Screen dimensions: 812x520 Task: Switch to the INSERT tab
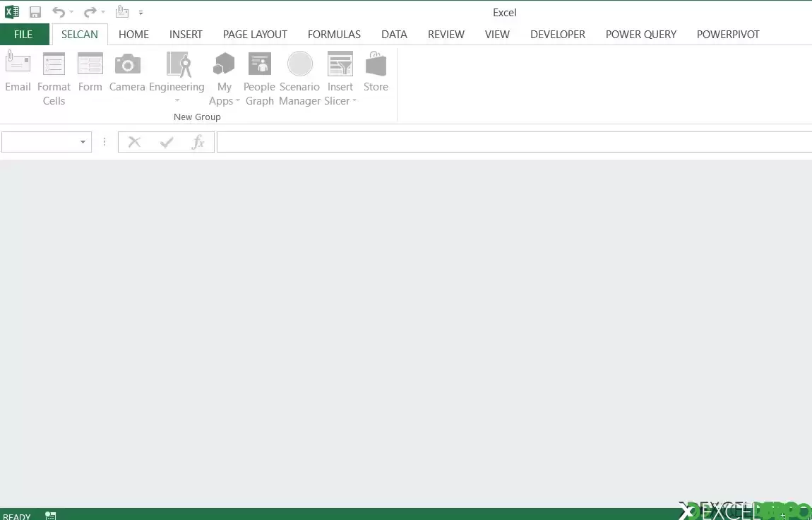186,34
